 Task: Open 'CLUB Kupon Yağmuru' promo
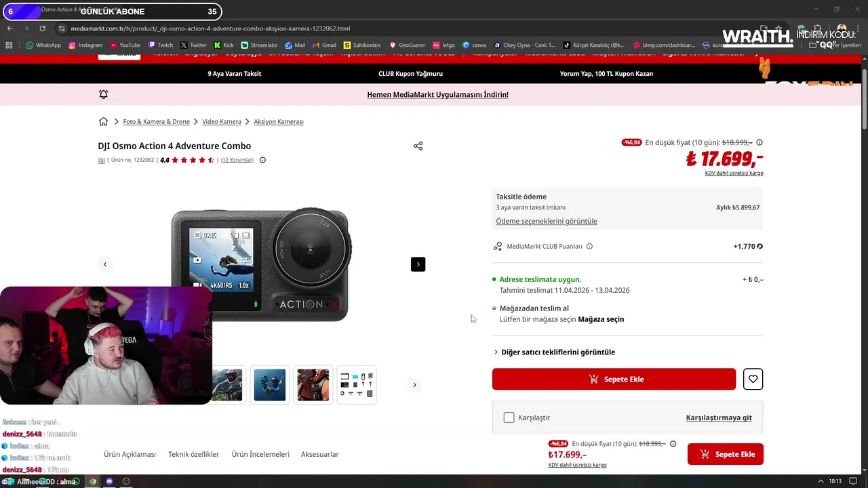(411, 73)
